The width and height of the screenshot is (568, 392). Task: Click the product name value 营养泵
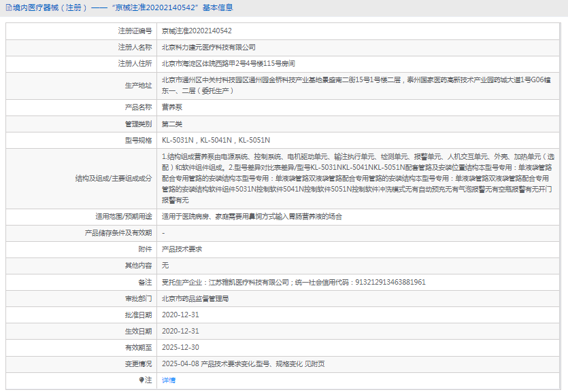pos(172,107)
